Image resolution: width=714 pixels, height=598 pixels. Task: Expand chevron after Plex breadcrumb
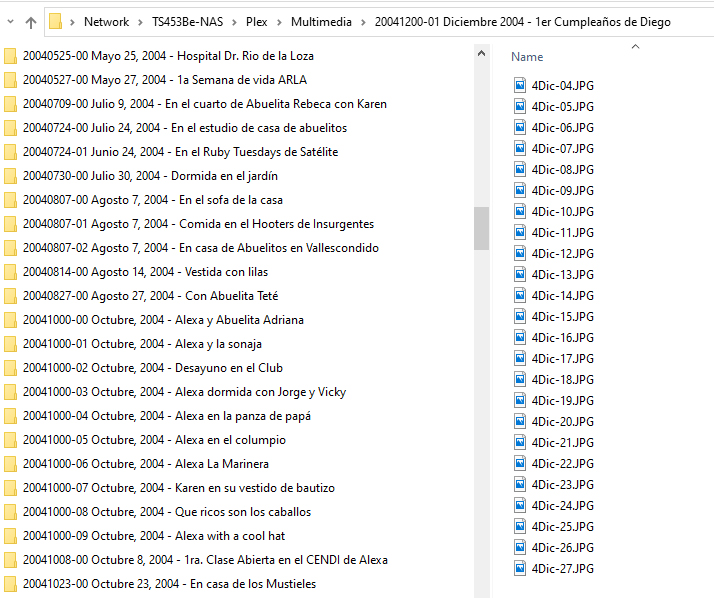point(279,22)
